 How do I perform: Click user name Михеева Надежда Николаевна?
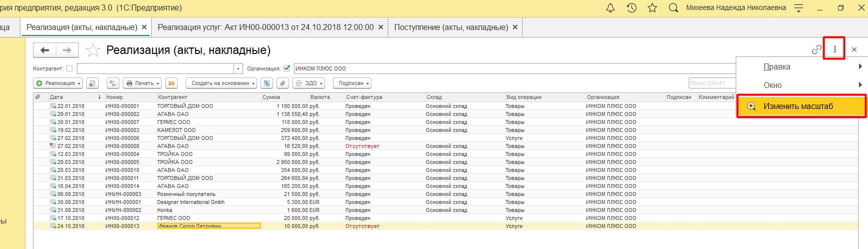pyautogui.click(x=736, y=8)
